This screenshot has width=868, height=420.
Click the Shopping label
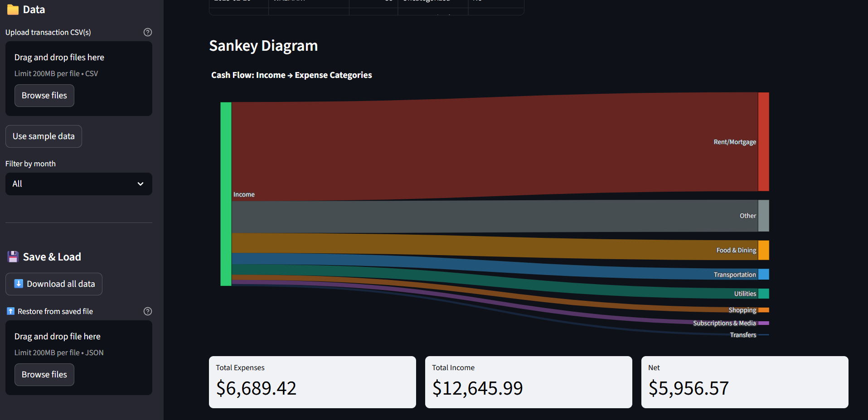point(742,310)
